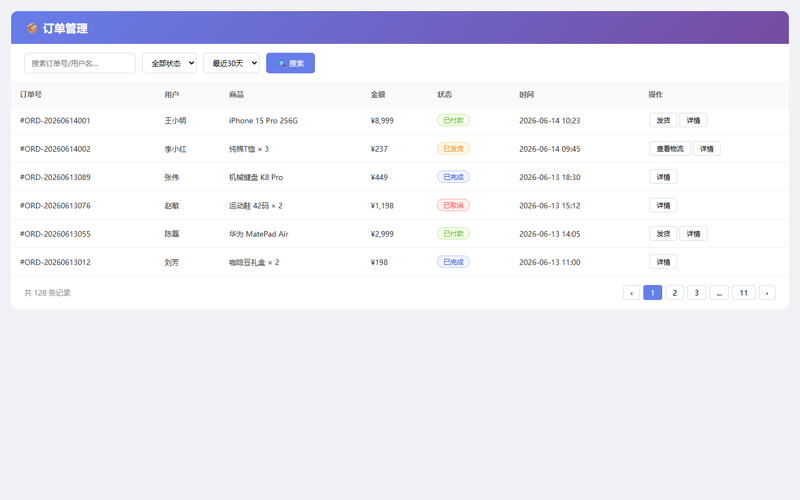Click the 共 128 条记录 record count

click(47, 293)
